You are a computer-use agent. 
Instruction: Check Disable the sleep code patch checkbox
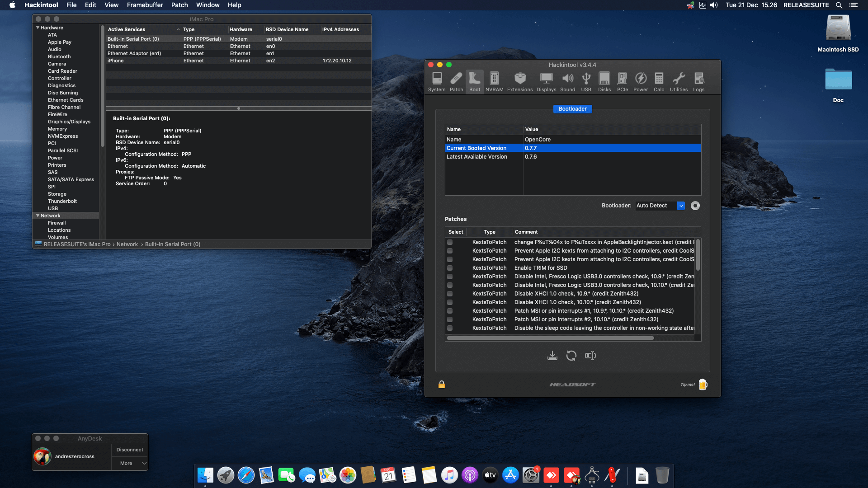click(x=450, y=328)
